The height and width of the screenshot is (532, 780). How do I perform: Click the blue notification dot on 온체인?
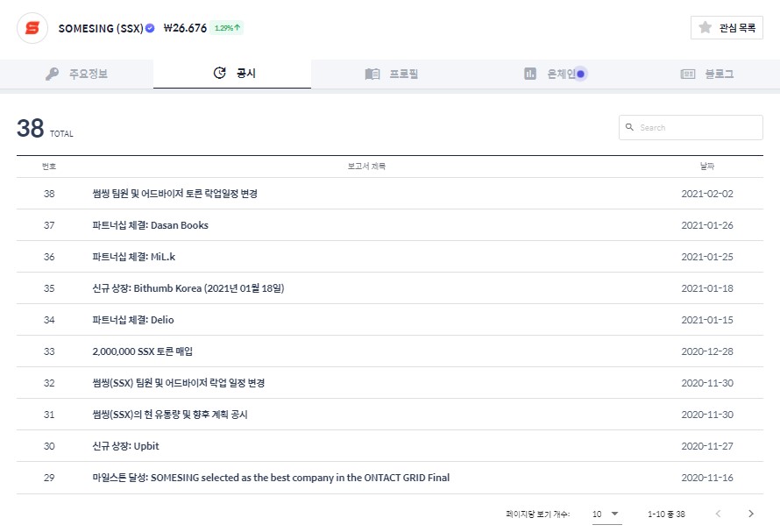(x=580, y=74)
